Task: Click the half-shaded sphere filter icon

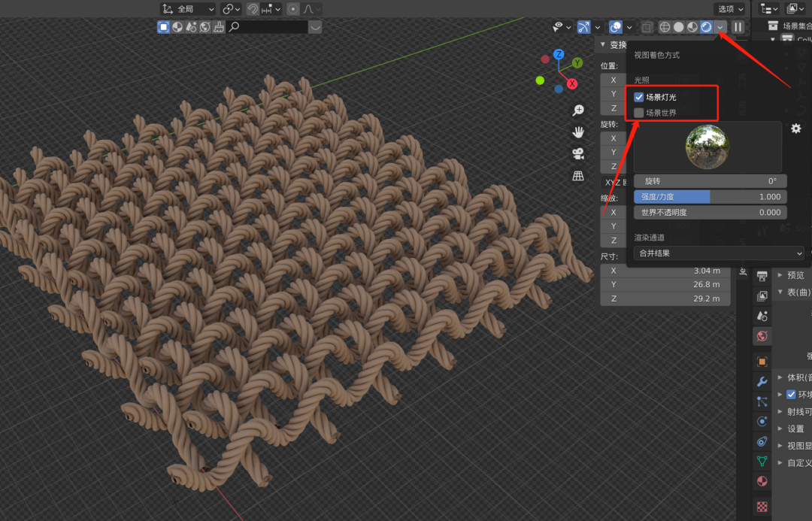Action: click(x=177, y=27)
